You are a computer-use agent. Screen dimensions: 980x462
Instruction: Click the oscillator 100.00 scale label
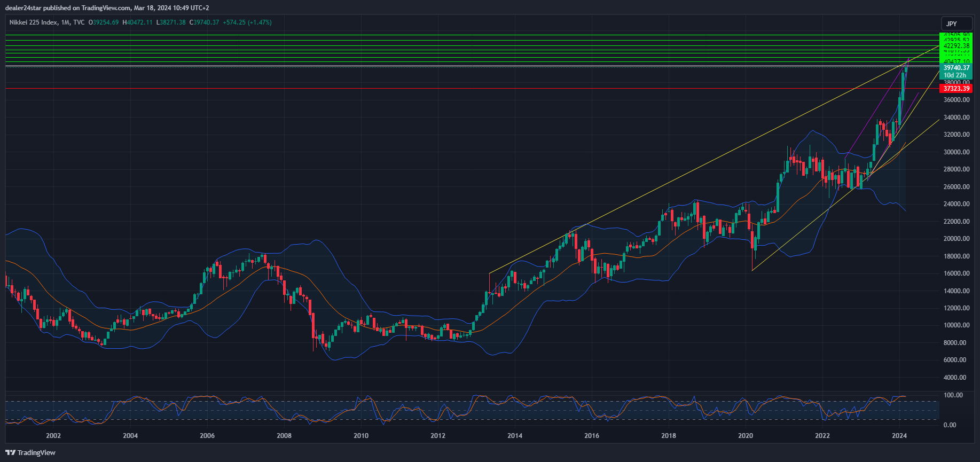click(953, 395)
